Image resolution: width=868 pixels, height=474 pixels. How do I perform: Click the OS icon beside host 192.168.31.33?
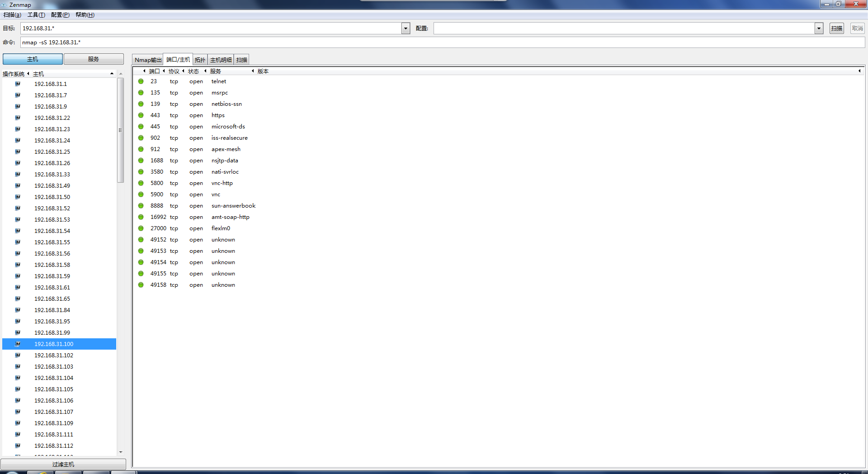18,174
